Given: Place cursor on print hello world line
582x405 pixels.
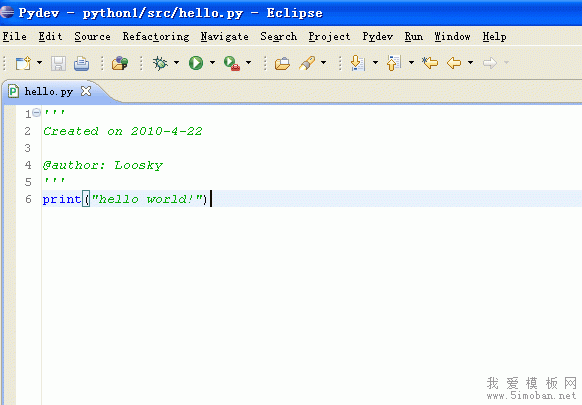Looking at the screenshot, I should coord(312,199).
